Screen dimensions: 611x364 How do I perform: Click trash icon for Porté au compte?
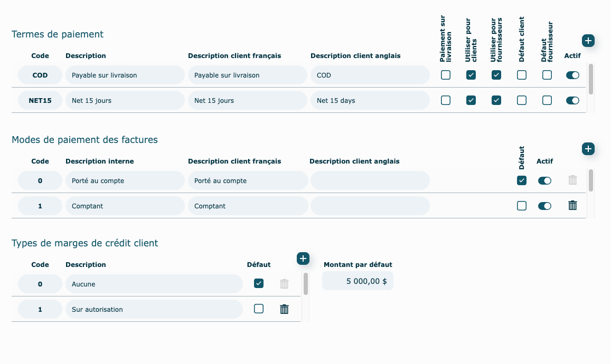(572, 180)
